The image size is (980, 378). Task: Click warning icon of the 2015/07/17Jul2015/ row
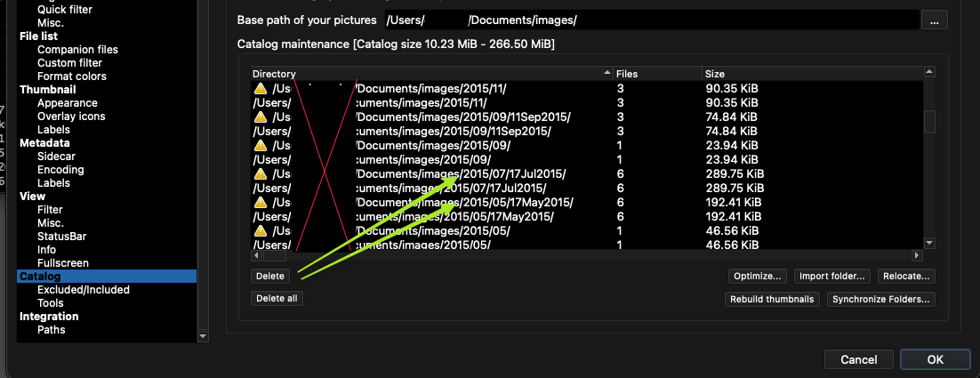coord(261,173)
